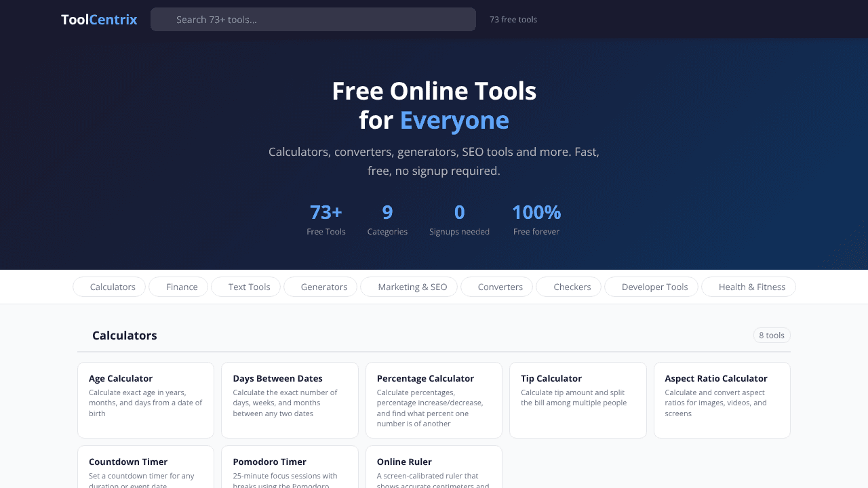Click the 'Free Online Tools for Everyone' heading
Screen dimensions: 868x488
pyautogui.click(x=434, y=105)
